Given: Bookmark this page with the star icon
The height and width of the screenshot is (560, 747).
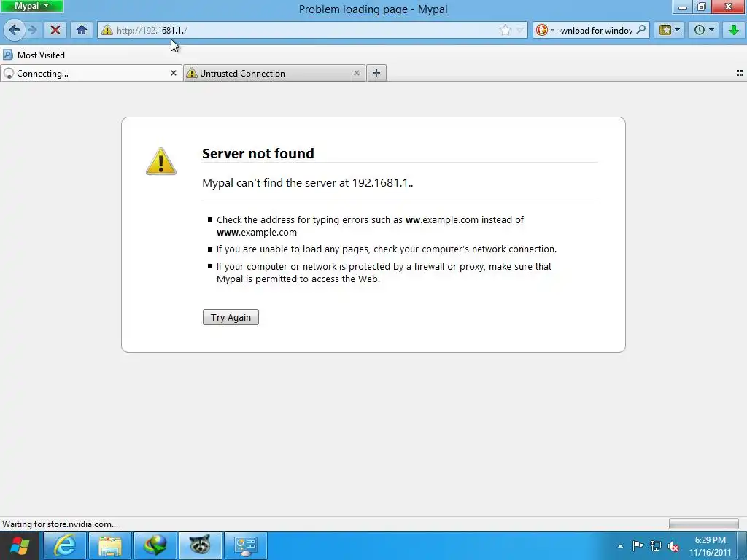Looking at the screenshot, I should [x=505, y=30].
